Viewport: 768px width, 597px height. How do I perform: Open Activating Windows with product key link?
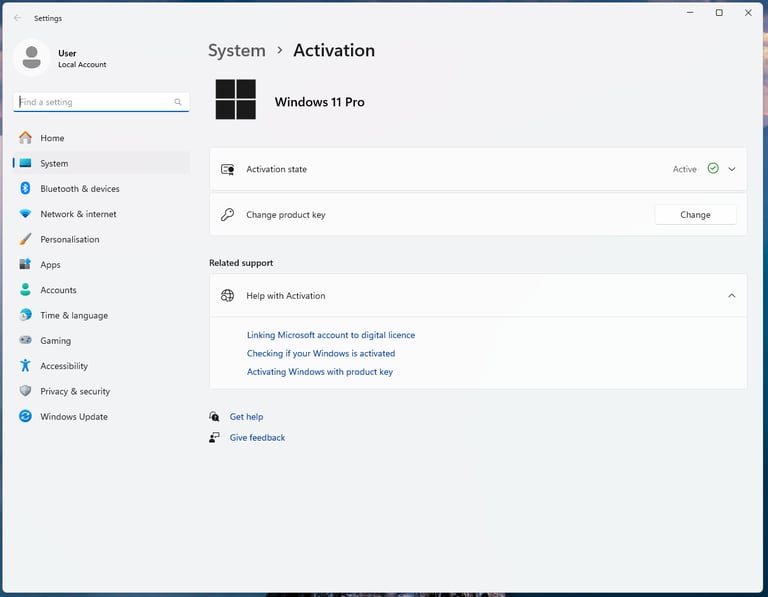point(320,372)
